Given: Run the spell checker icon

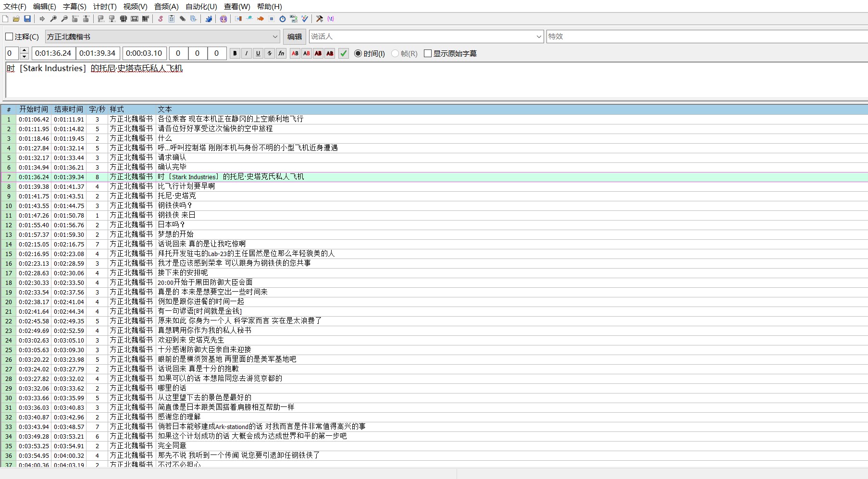Looking at the screenshot, I should (x=305, y=19).
